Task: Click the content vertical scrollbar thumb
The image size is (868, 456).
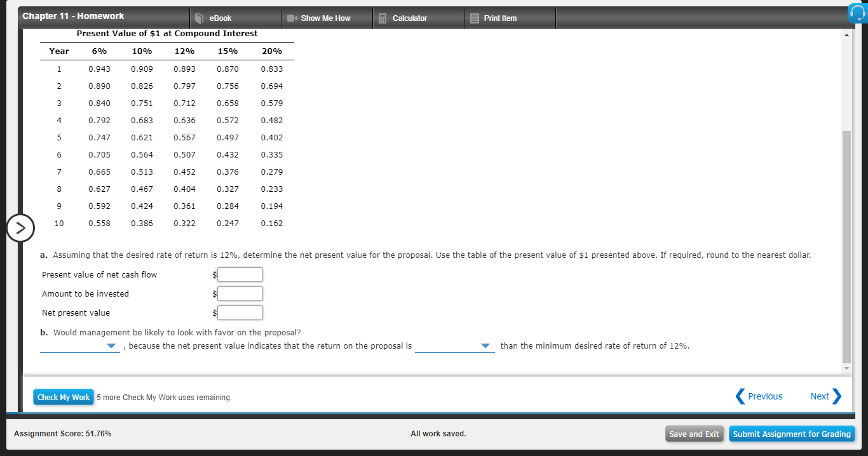Action: [846, 246]
